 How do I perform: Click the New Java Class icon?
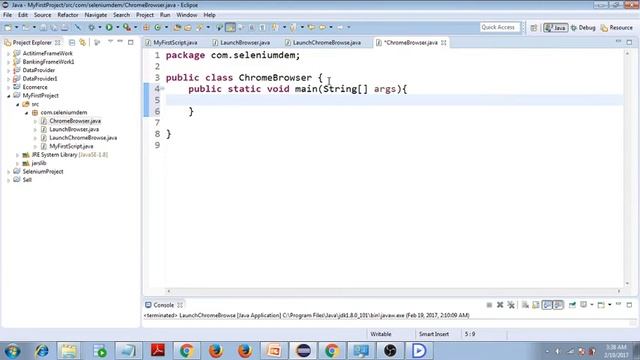click(158, 27)
